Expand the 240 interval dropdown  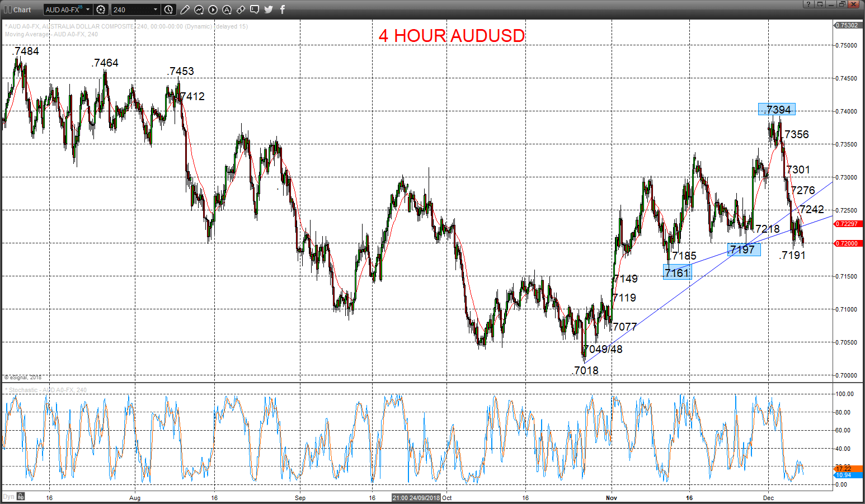(156, 10)
